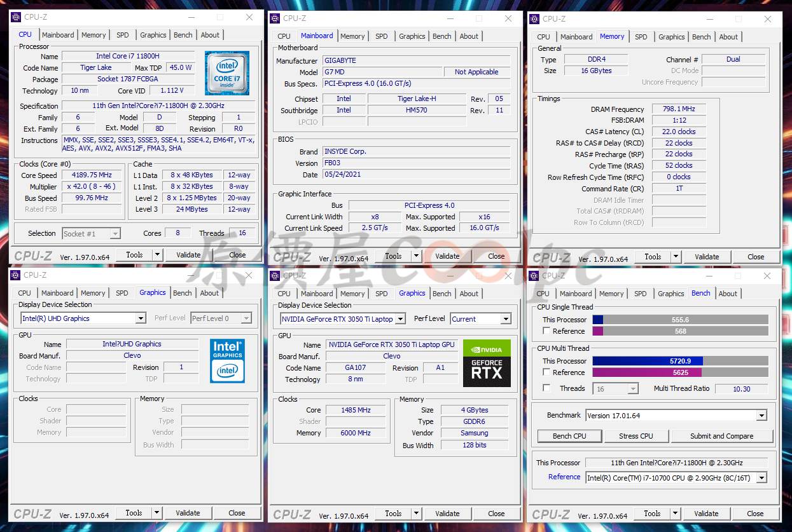This screenshot has height=532, width=792.
Task: Click the Tools button in the Mainboard window
Action: [393, 256]
